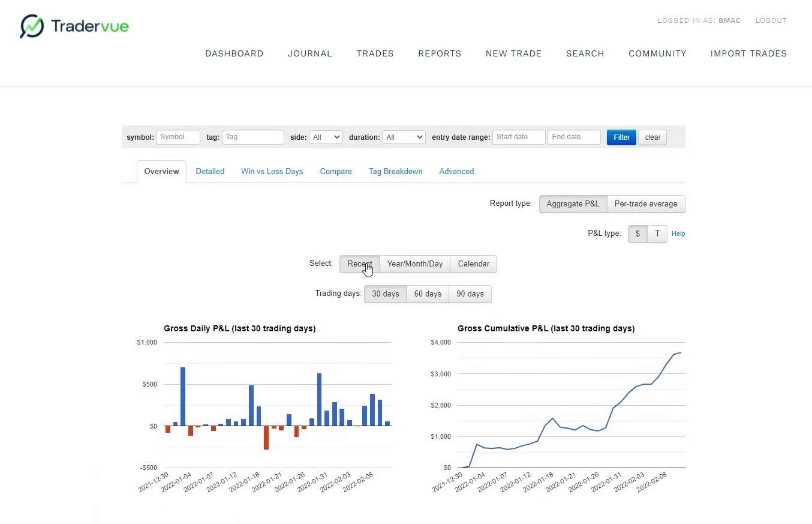Switch to the Compare tab
This screenshot has height=524, width=812.
[336, 172]
